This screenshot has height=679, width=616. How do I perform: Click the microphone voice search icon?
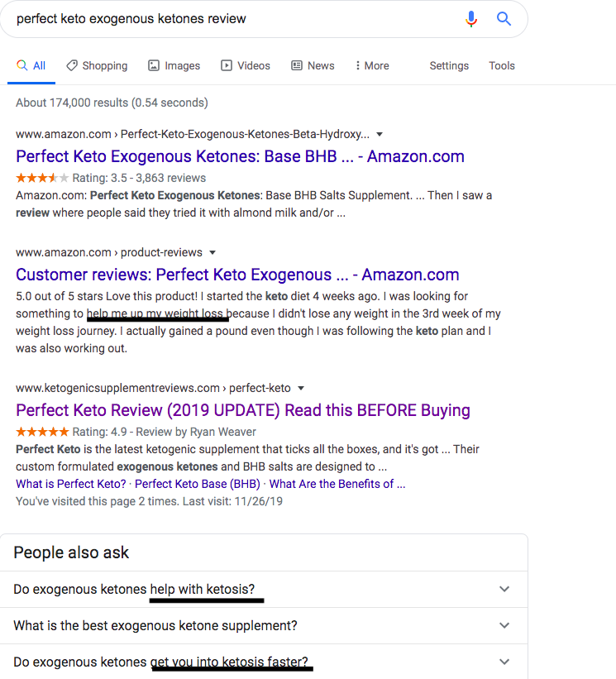(471, 18)
